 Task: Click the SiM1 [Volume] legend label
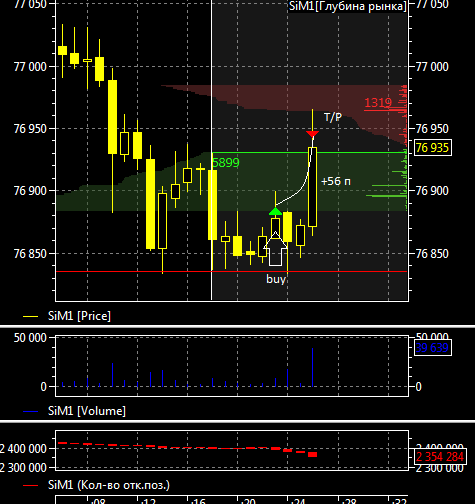87,411
